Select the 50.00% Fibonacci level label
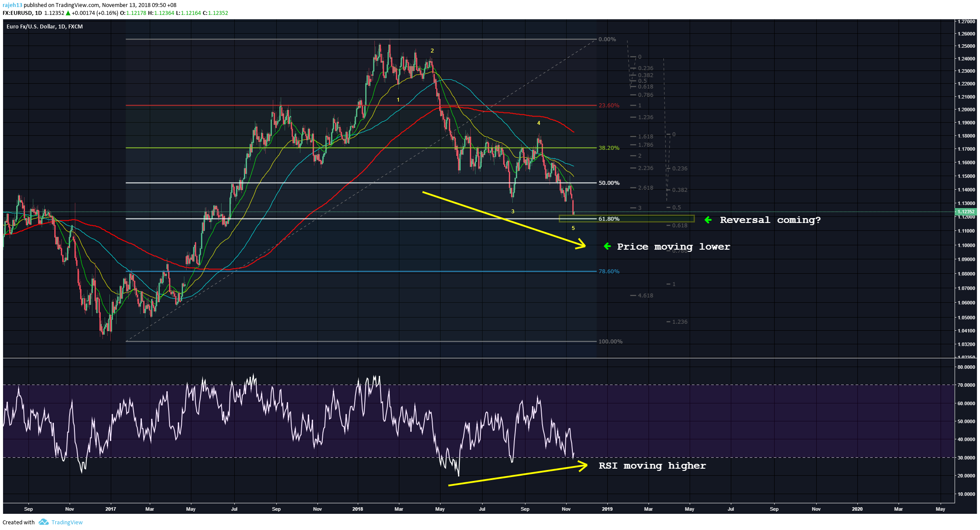The height and width of the screenshot is (530, 980). [609, 183]
